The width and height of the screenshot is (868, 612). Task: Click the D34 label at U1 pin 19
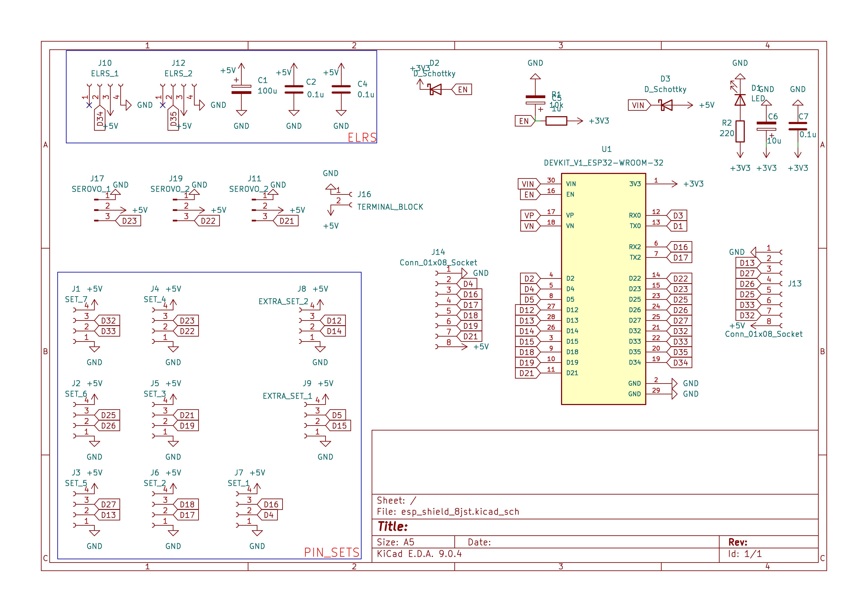(x=679, y=363)
